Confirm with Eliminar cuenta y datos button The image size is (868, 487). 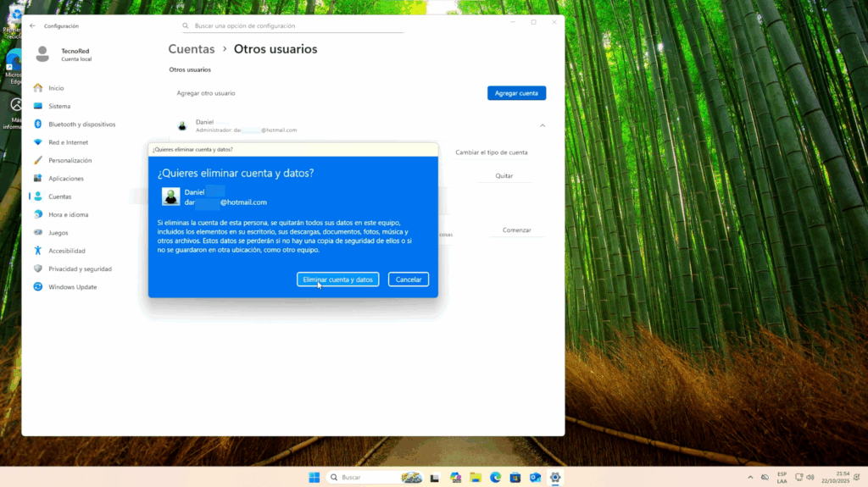click(337, 279)
